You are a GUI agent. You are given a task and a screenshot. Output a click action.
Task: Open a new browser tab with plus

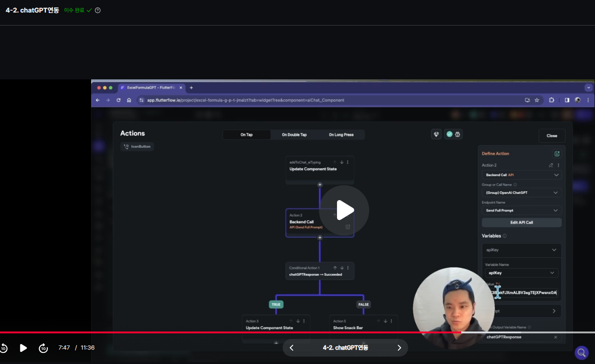coord(191,88)
